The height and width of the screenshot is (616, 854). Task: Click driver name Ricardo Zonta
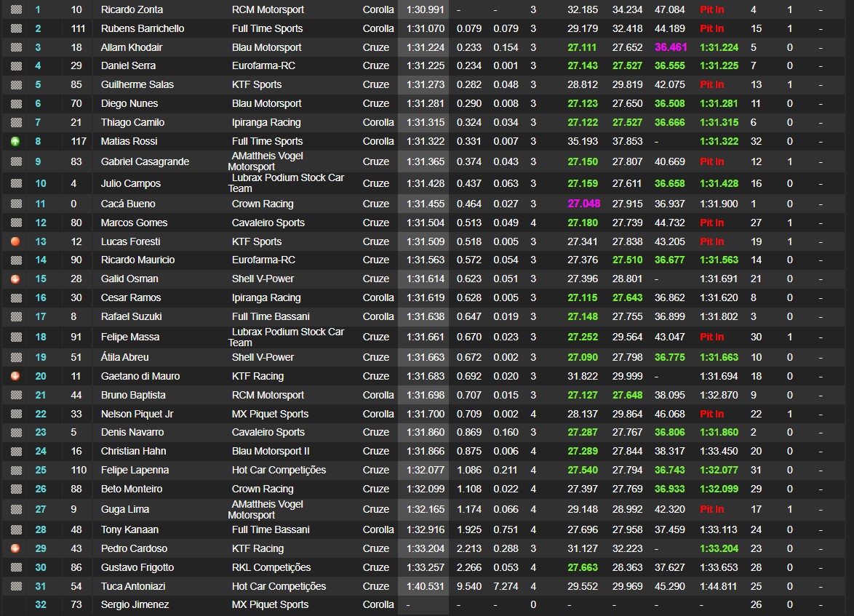(x=132, y=9)
